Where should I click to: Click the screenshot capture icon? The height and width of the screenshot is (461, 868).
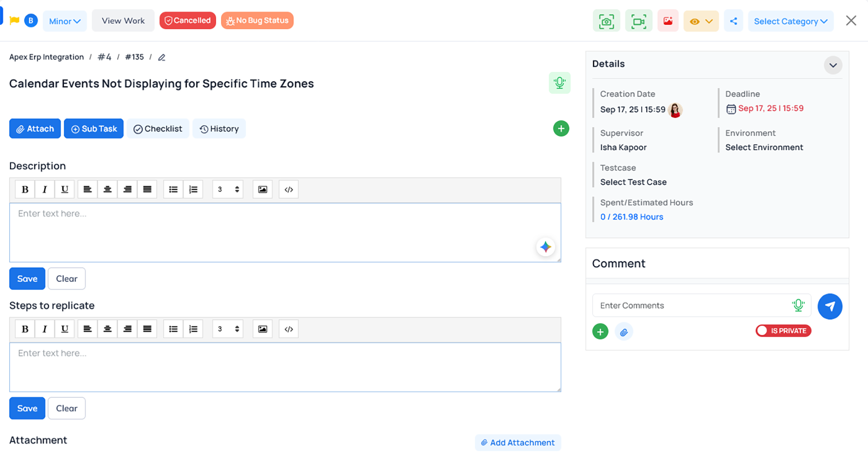click(x=606, y=21)
